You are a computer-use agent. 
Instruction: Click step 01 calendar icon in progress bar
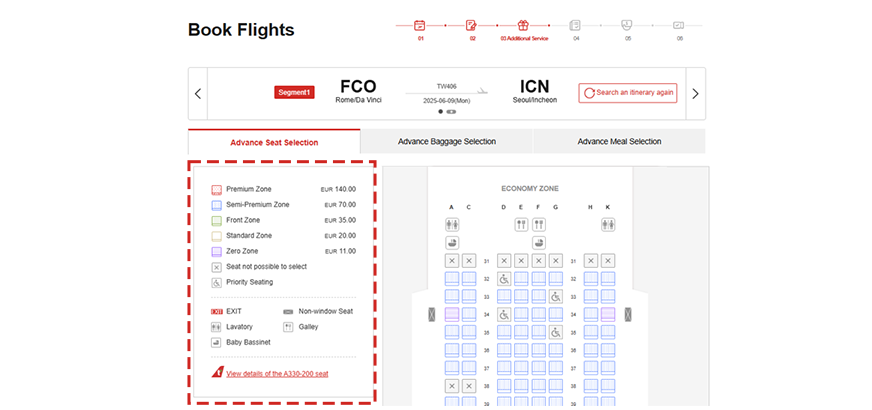(x=420, y=25)
